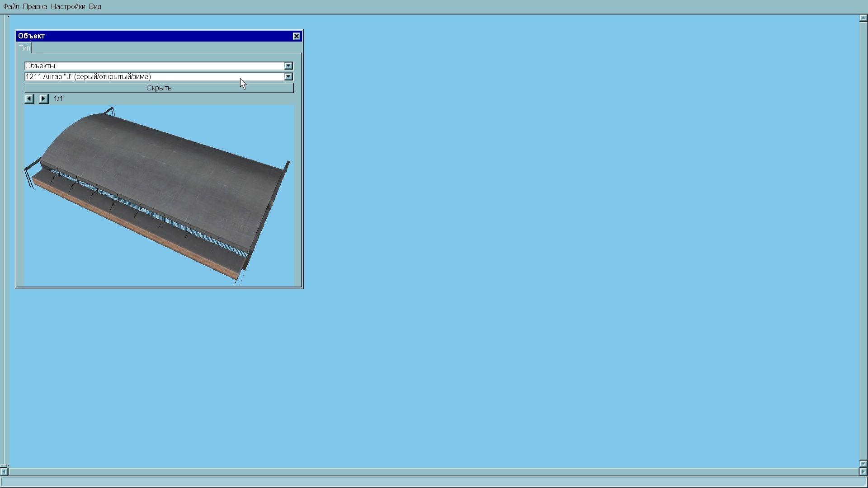Click the horizontal scrollbar left arrow
Viewport: 868px width, 488px height.
[4, 472]
